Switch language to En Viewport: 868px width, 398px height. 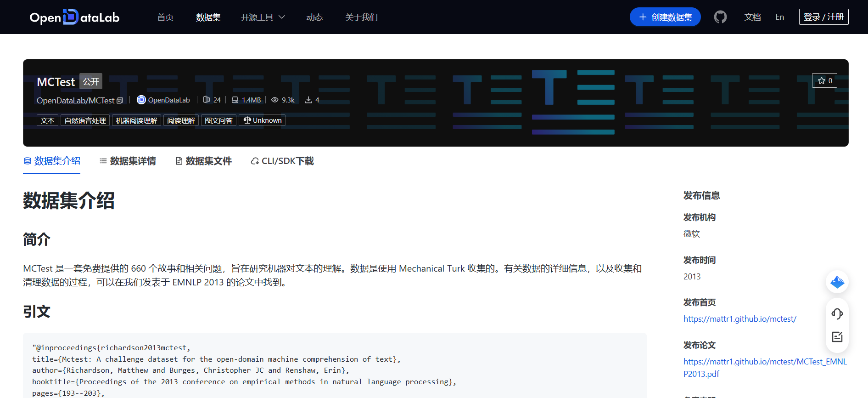pyautogui.click(x=780, y=17)
